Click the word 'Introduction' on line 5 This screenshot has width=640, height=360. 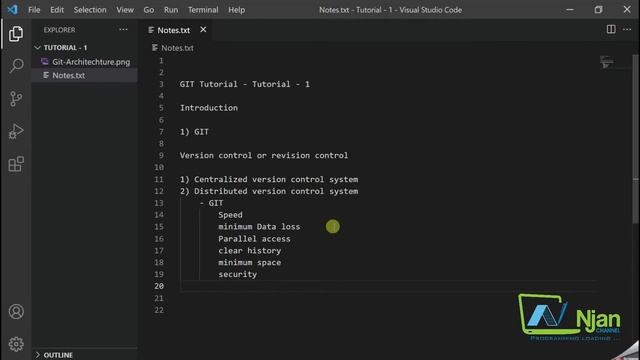(209, 108)
